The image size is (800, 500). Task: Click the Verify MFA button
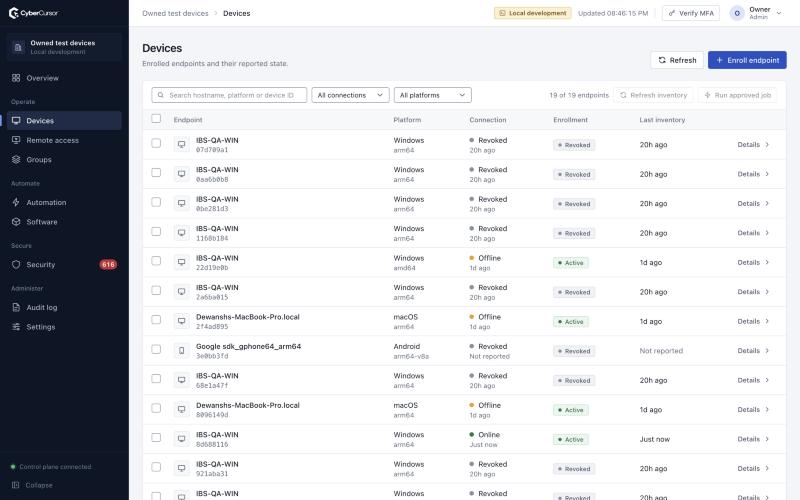point(690,13)
